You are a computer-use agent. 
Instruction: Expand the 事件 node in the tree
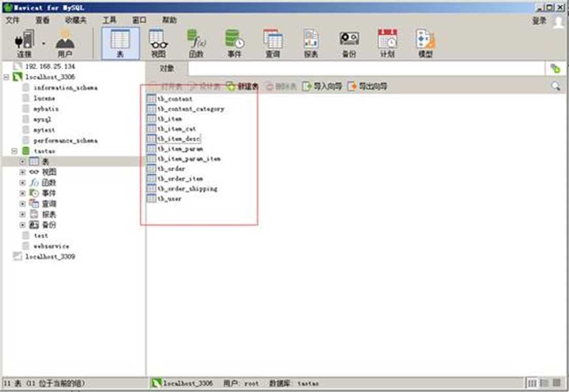pyautogui.click(x=22, y=193)
